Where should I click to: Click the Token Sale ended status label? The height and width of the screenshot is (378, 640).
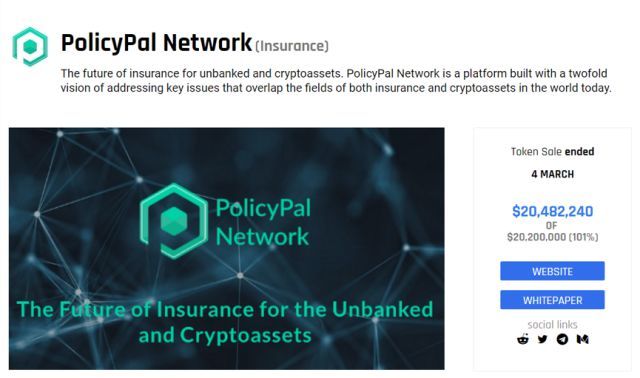[552, 151]
